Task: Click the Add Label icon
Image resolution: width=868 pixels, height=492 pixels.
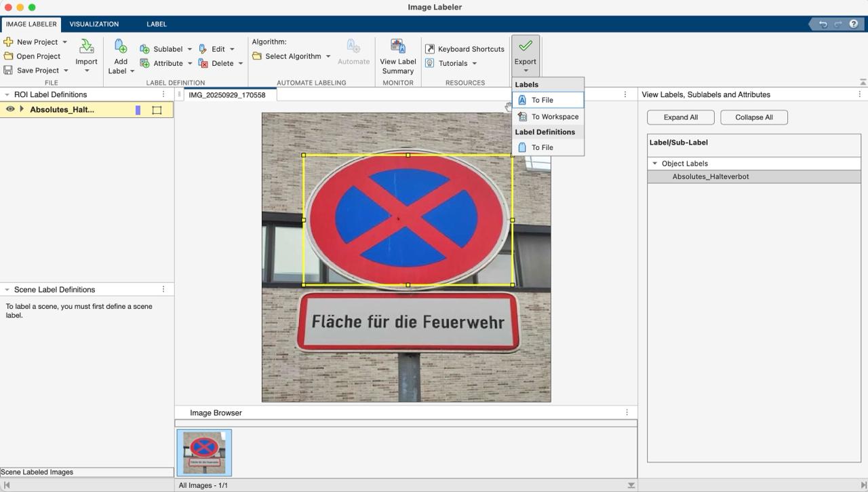Action: [x=121, y=48]
